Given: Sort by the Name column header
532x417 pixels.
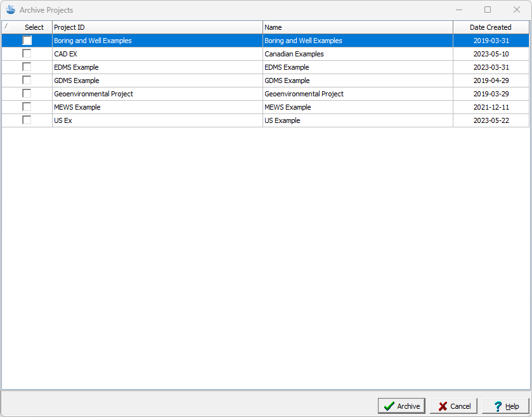Looking at the screenshot, I should [358, 27].
